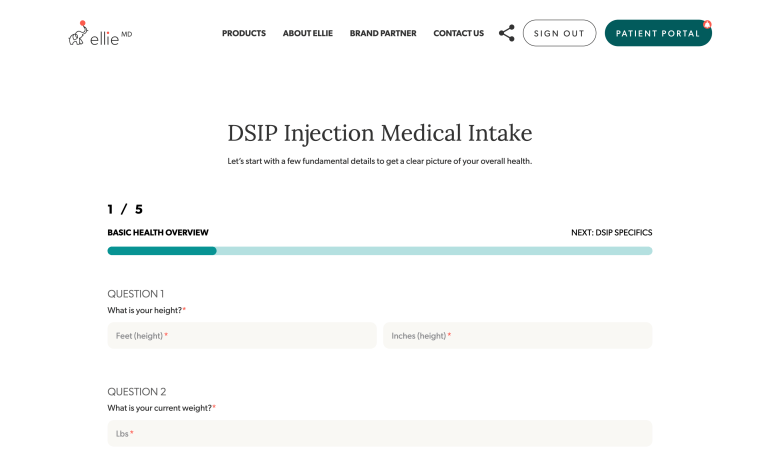Click the ellie MD elephant logo
This screenshot has width=760, height=473.
coord(100,33)
